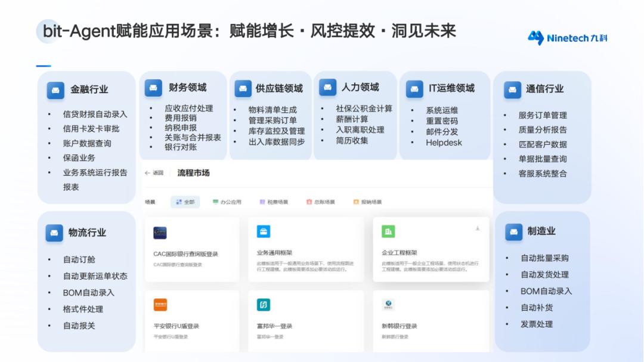Click the 费用报销 bullet
The height and width of the screenshot is (362, 644).
pos(180,118)
